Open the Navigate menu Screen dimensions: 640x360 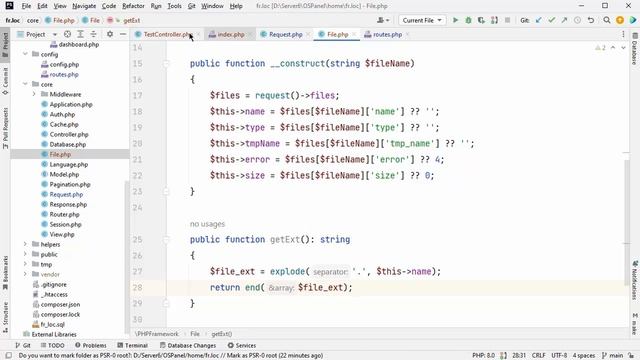pyautogui.click(x=84, y=6)
